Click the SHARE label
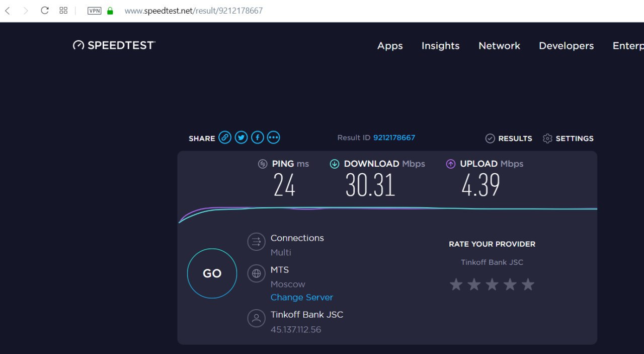 pos(202,138)
